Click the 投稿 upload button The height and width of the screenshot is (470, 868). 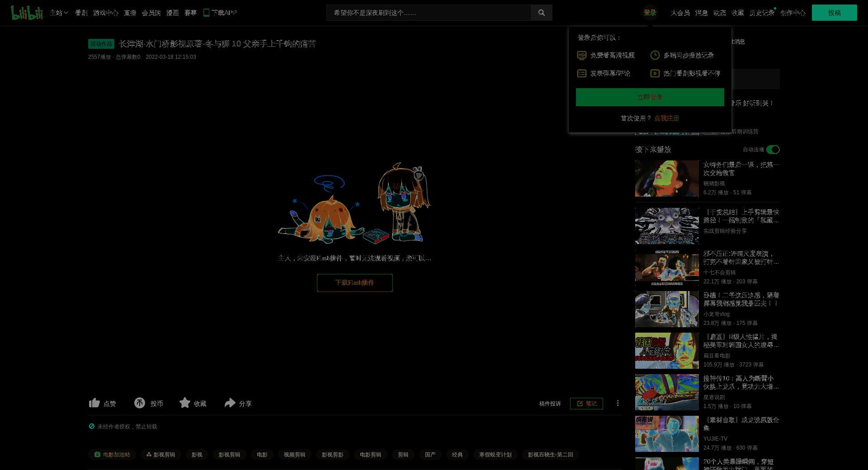834,13
